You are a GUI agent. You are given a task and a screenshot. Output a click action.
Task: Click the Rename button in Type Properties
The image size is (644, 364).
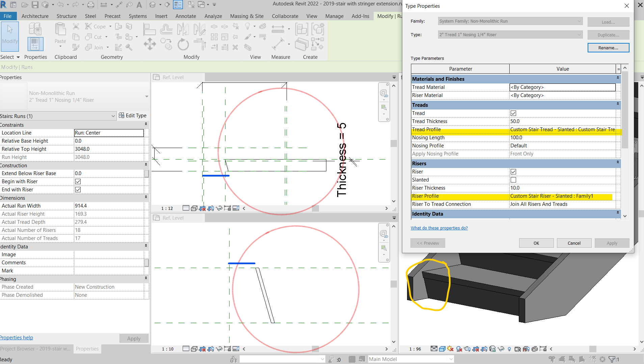pos(608,47)
